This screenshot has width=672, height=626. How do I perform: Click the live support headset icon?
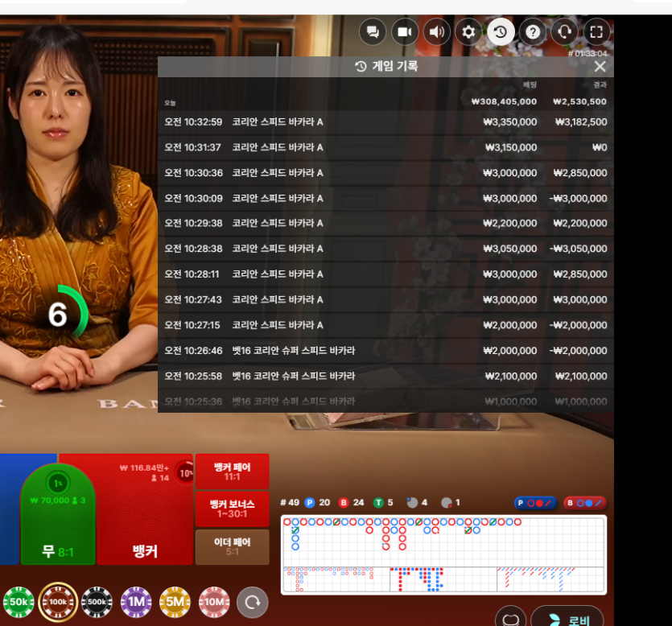pos(564,31)
